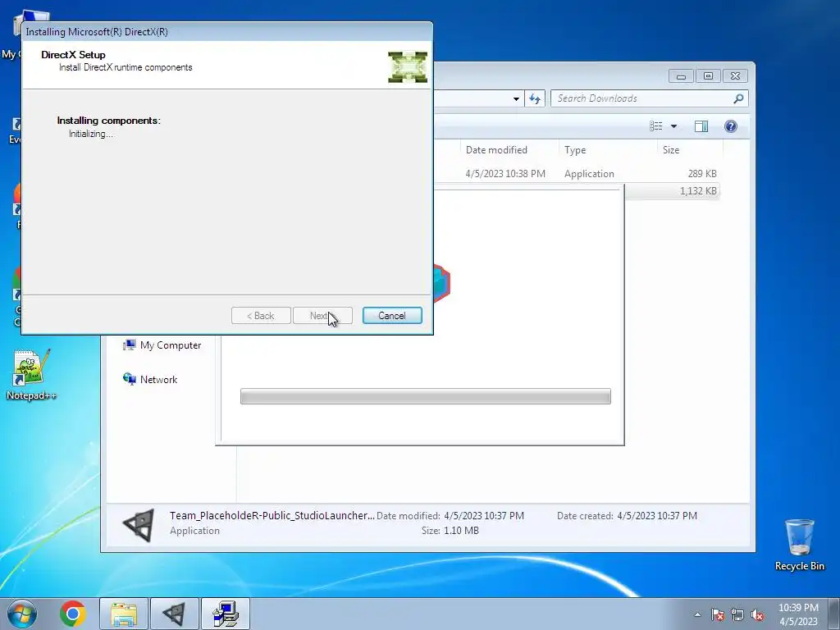Click the launcher progress bar

click(426, 396)
